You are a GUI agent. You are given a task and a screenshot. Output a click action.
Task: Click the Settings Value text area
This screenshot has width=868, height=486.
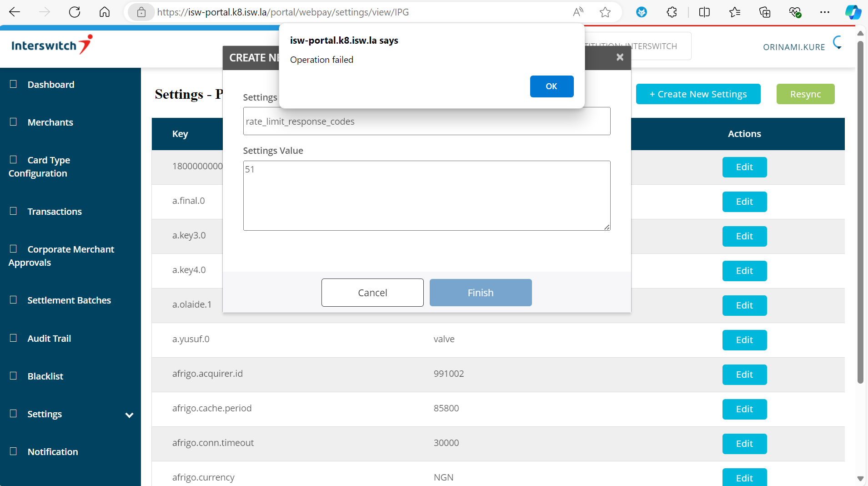(x=426, y=196)
